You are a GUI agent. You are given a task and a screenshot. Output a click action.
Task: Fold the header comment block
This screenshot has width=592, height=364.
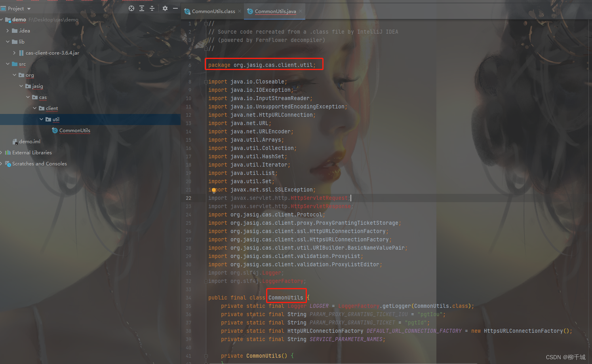coord(206,24)
